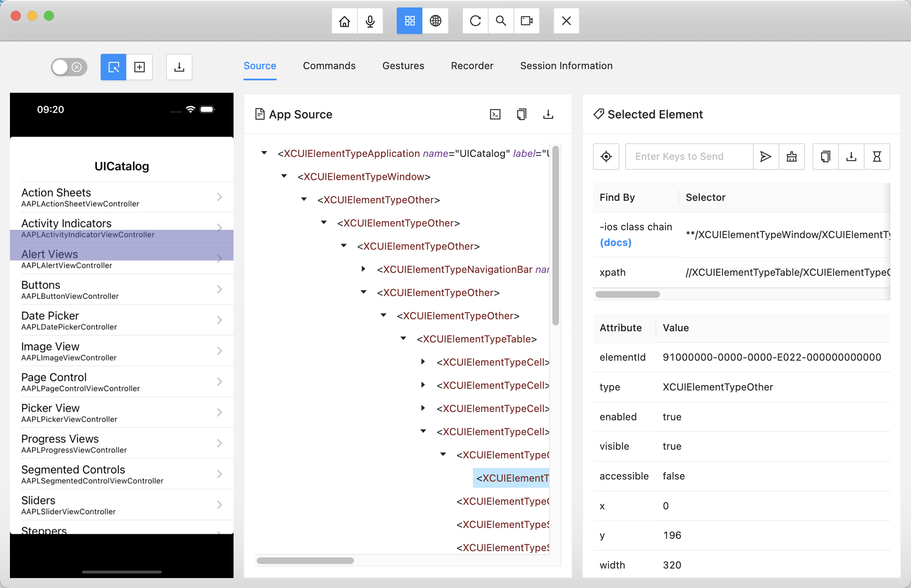Download the source as XML file
Screen dimensions: 911x588
(x=548, y=114)
